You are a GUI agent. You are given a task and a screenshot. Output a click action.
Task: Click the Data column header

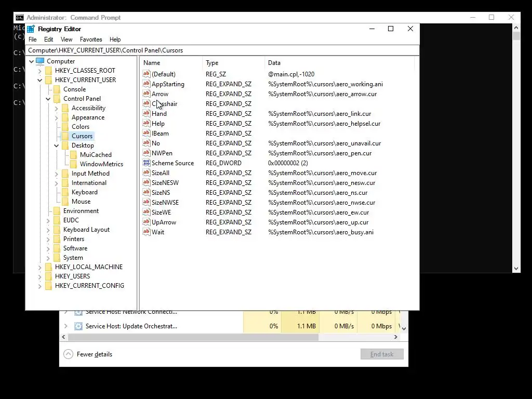click(339, 63)
